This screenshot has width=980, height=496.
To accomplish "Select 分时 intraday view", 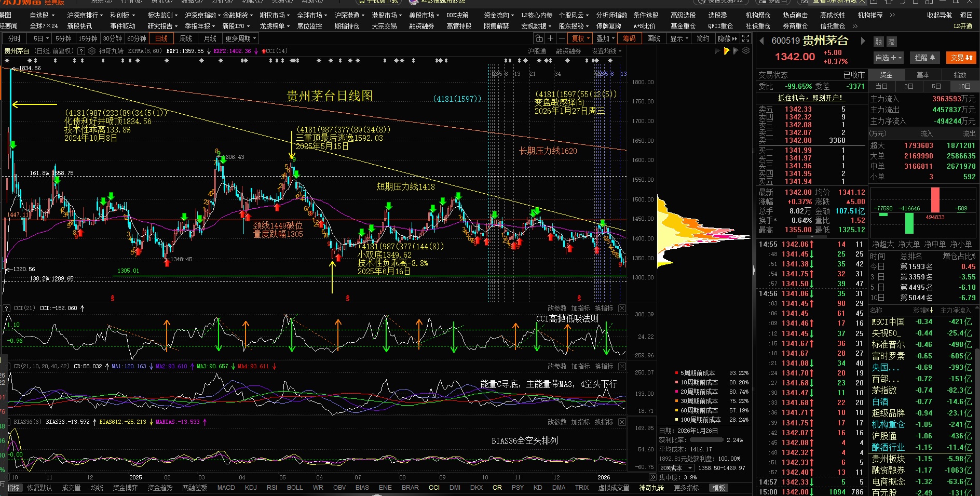I will click(x=15, y=38).
